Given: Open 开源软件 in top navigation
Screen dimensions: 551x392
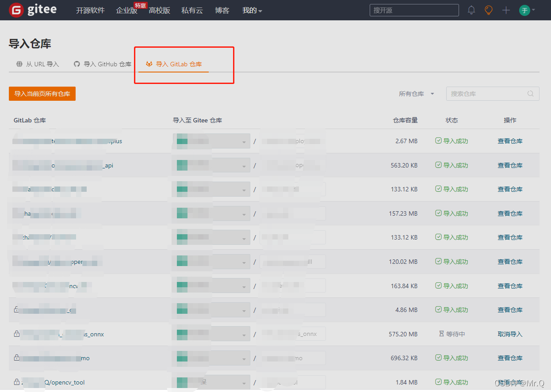Looking at the screenshot, I should pyautogui.click(x=90, y=10).
